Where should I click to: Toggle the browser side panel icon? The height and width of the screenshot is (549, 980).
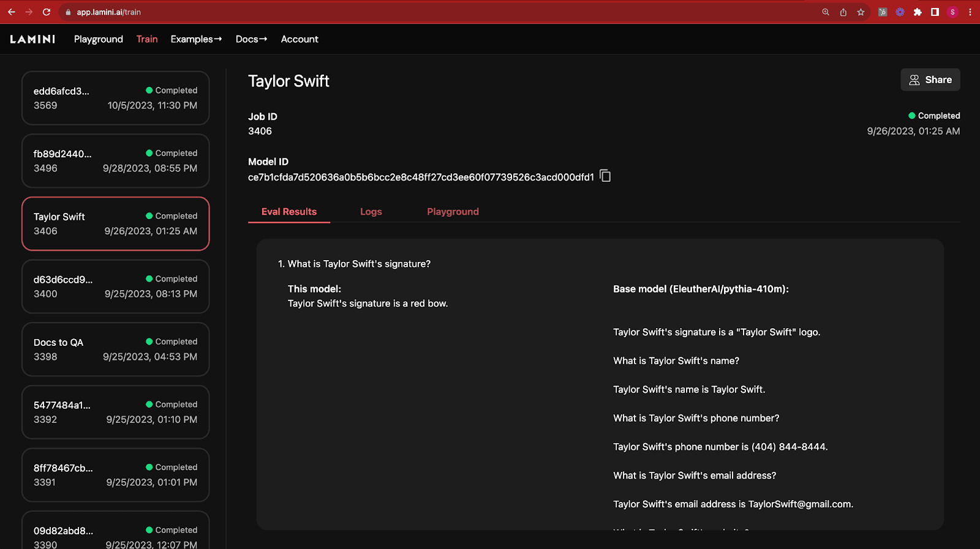pyautogui.click(x=935, y=12)
